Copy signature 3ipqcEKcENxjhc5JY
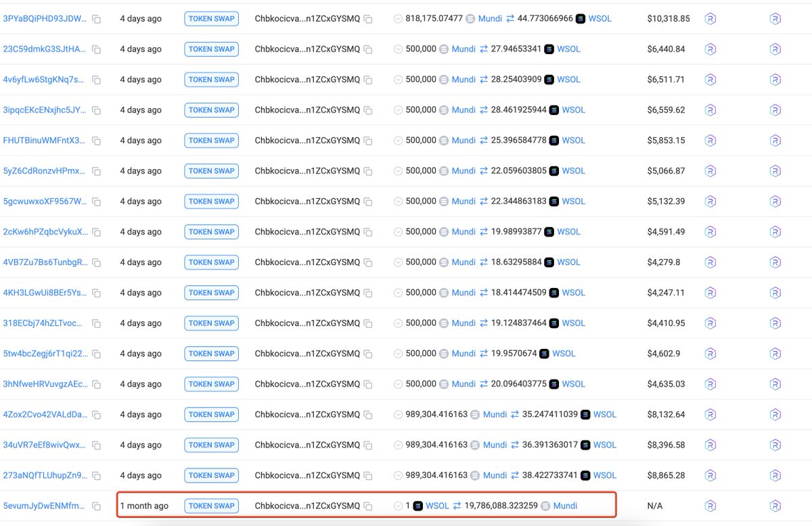812x526 pixels. click(x=97, y=110)
